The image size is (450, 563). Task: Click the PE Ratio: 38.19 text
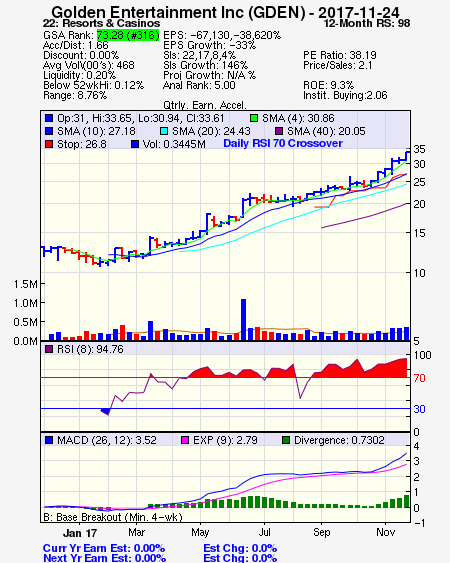point(340,55)
